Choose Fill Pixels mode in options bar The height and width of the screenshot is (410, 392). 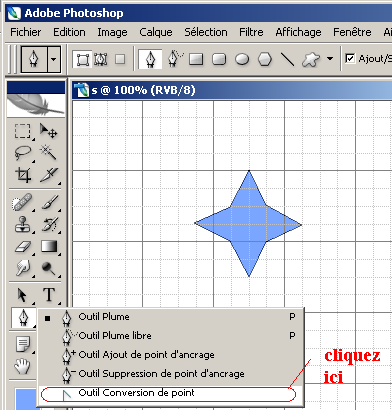120,60
